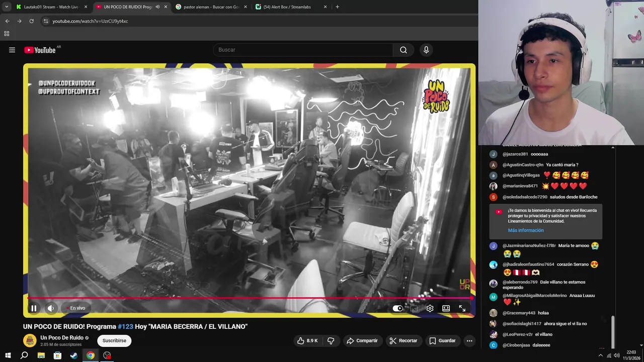This screenshot has width=644, height=362.
Task: Focus the Buscar search field
Action: pyautogui.click(x=303, y=50)
